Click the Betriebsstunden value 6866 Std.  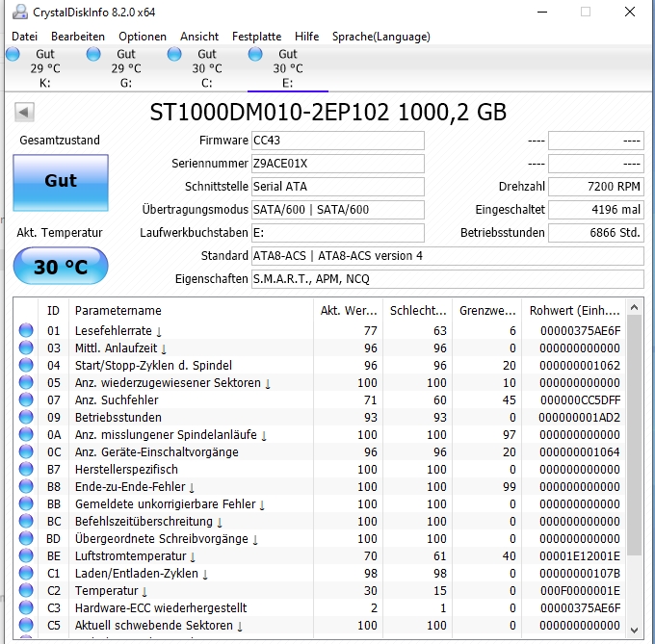click(x=595, y=232)
